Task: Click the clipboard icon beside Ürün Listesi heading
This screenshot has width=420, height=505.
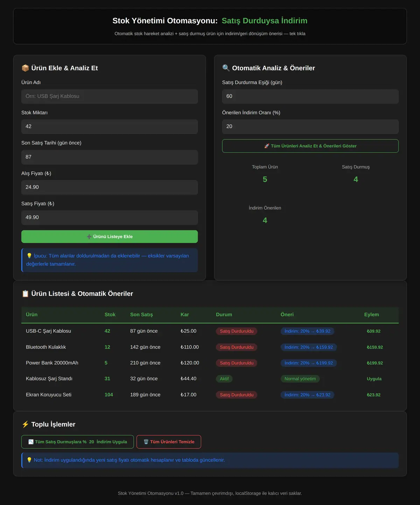Action: [x=25, y=293]
